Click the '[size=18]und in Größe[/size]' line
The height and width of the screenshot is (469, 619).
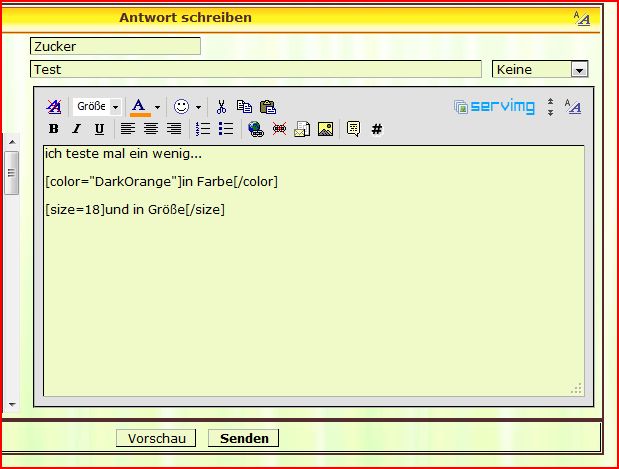click(135, 209)
